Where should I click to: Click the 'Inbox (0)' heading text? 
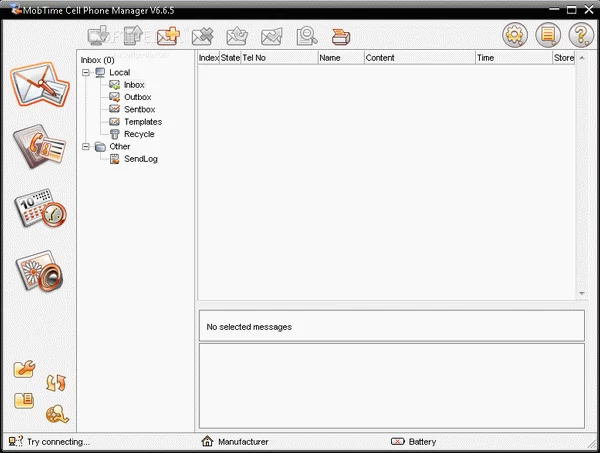coord(97,60)
